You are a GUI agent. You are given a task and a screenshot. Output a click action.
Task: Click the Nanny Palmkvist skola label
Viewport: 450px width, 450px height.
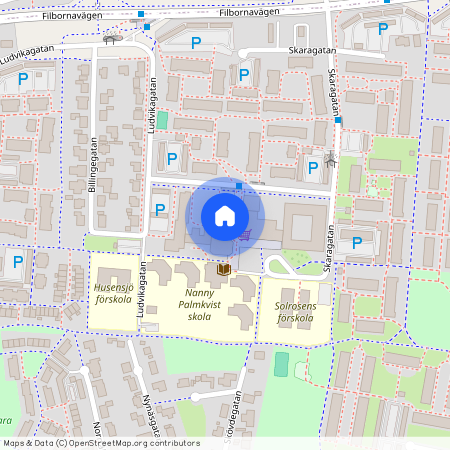199,305
